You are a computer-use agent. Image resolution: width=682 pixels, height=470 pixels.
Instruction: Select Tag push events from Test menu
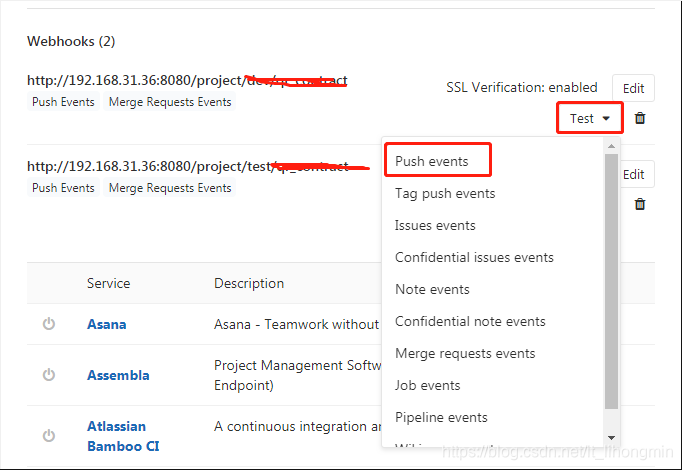coord(445,193)
